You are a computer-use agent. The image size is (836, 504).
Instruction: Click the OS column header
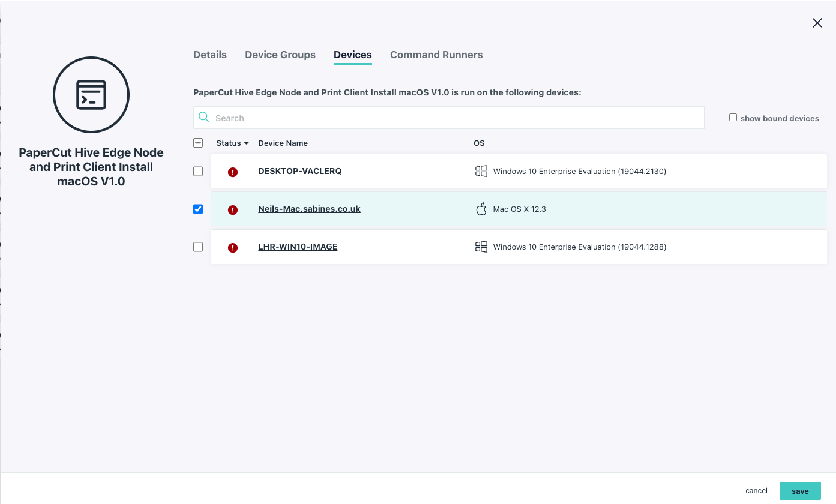point(479,143)
